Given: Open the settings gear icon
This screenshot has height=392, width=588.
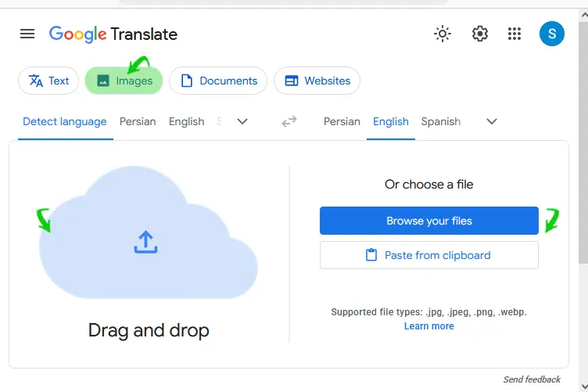Looking at the screenshot, I should pos(479,34).
